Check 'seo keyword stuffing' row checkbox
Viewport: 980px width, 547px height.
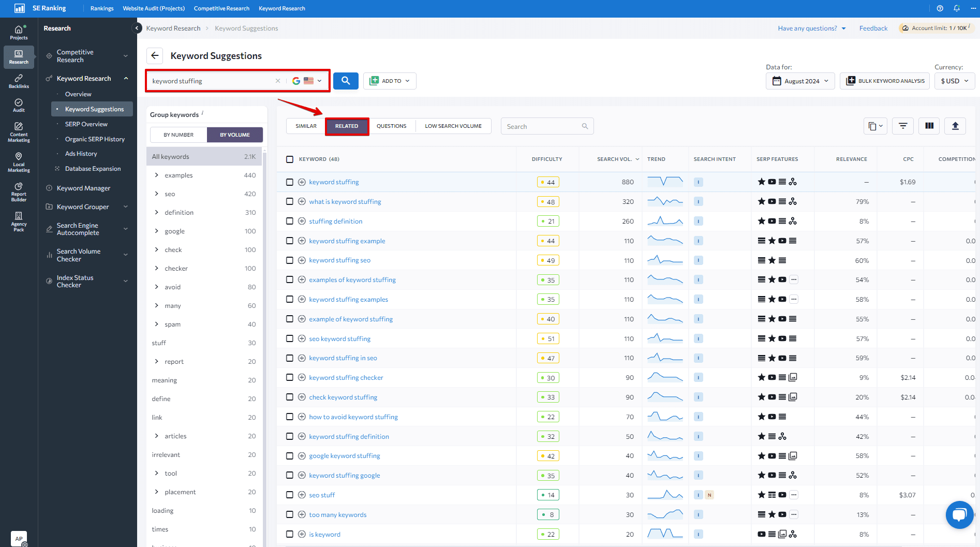tap(290, 338)
